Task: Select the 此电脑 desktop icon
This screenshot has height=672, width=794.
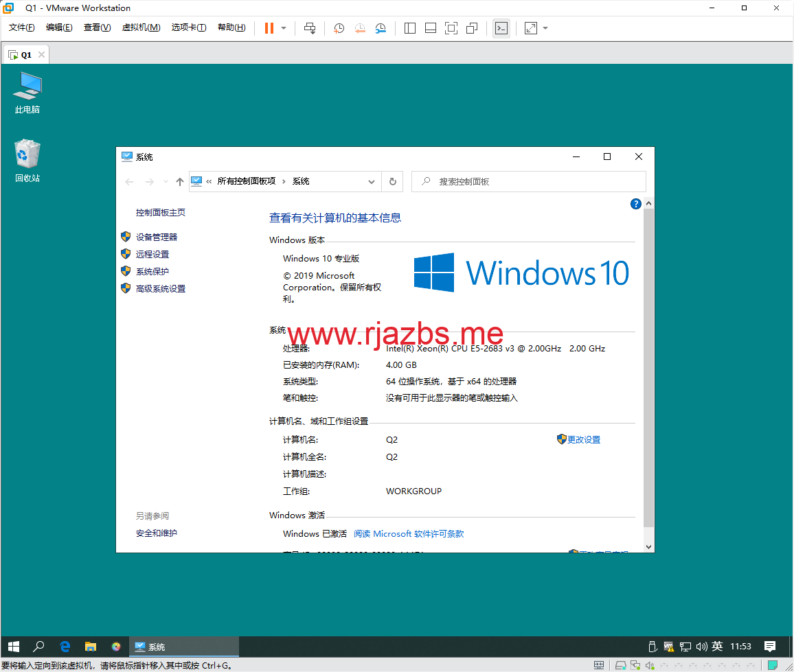Action: (x=27, y=93)
